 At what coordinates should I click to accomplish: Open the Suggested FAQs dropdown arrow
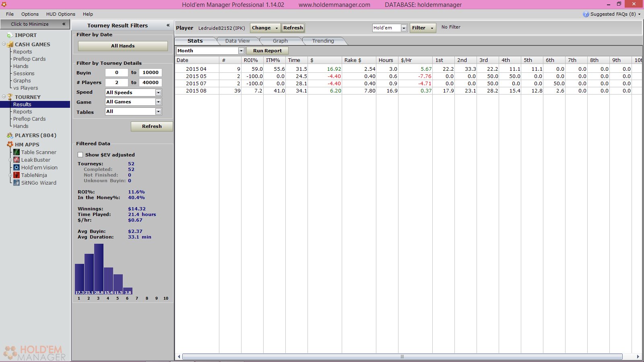pos(639,14)
